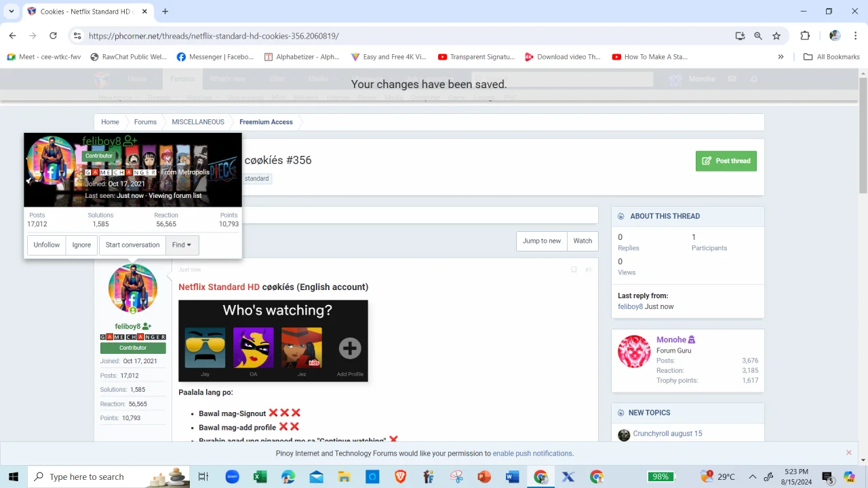868x488 pixels.
Task: Expand the hidden bookmarks chevron
Action: coord(781,57)
